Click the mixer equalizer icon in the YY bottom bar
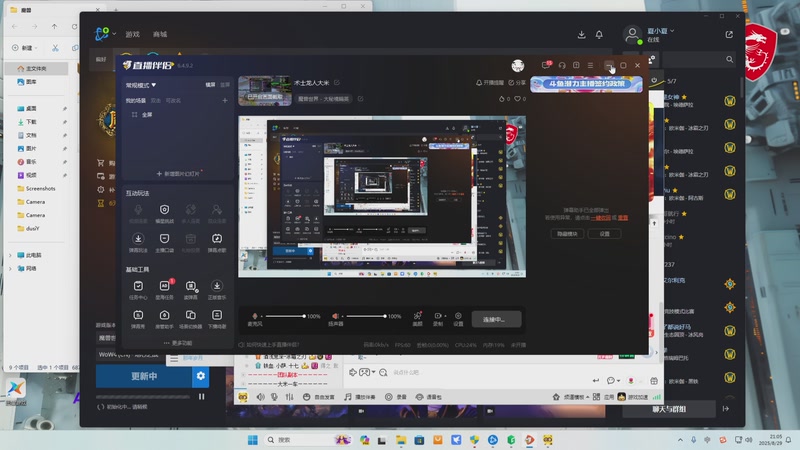 coord(289,397)
